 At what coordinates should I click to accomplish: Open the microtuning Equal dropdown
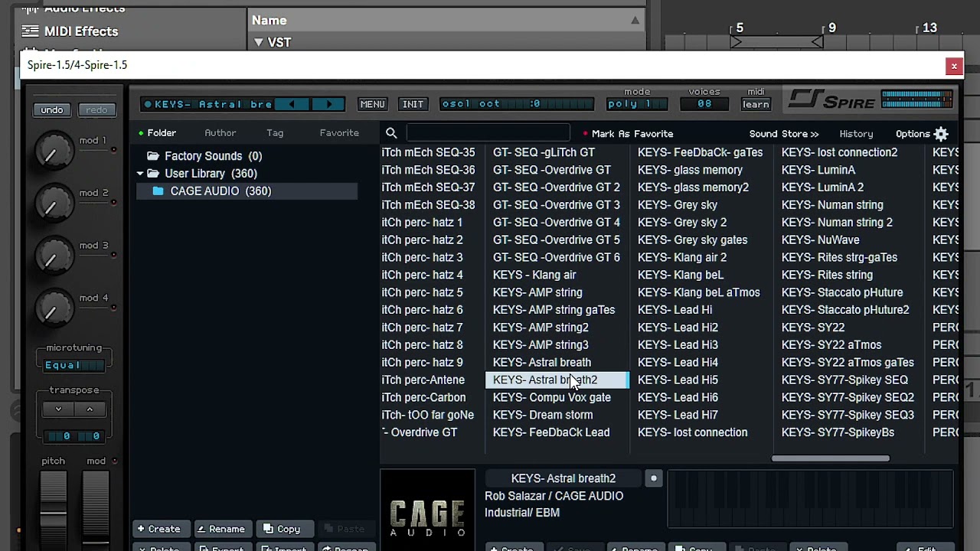click(x=73, y=365)
